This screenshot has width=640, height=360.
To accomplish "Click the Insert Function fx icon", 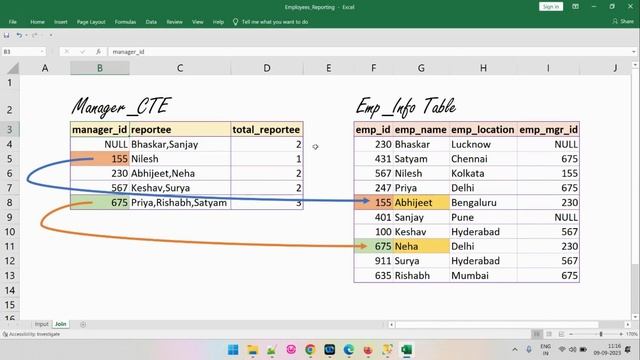I will tap(98, 52).
